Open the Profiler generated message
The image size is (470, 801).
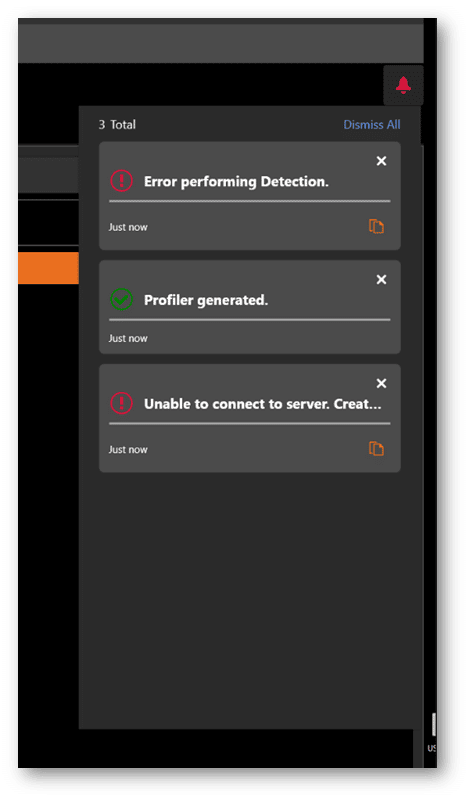pos(206,300)
